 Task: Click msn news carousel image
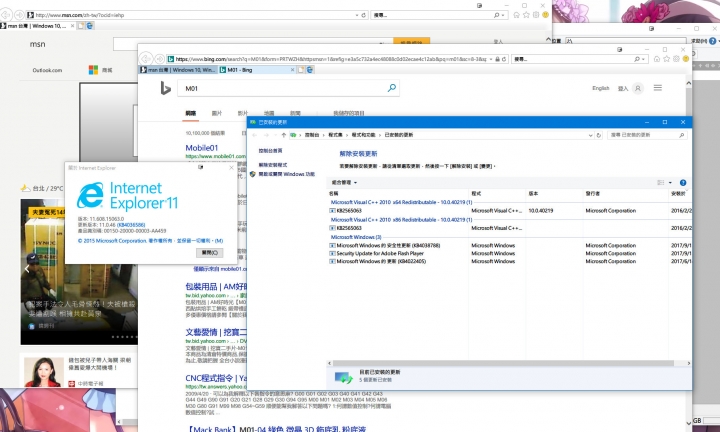79,272
